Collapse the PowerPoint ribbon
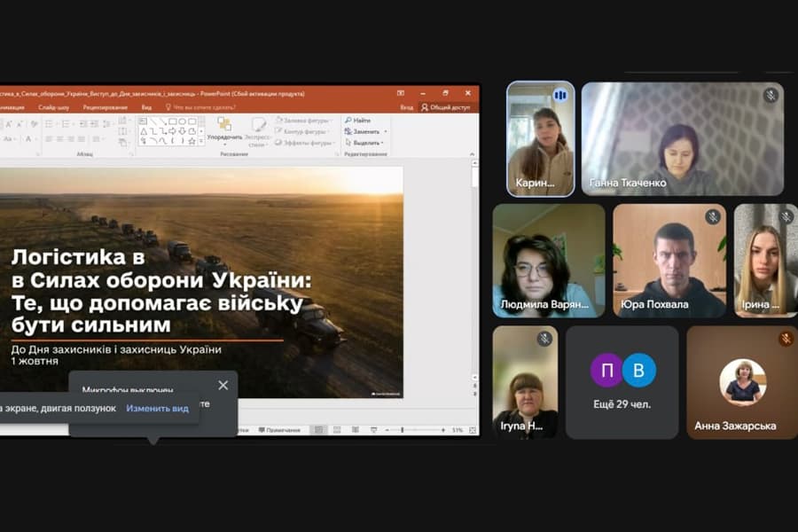The height and width of the screenshot is (532, 798). tap(472, 153)
